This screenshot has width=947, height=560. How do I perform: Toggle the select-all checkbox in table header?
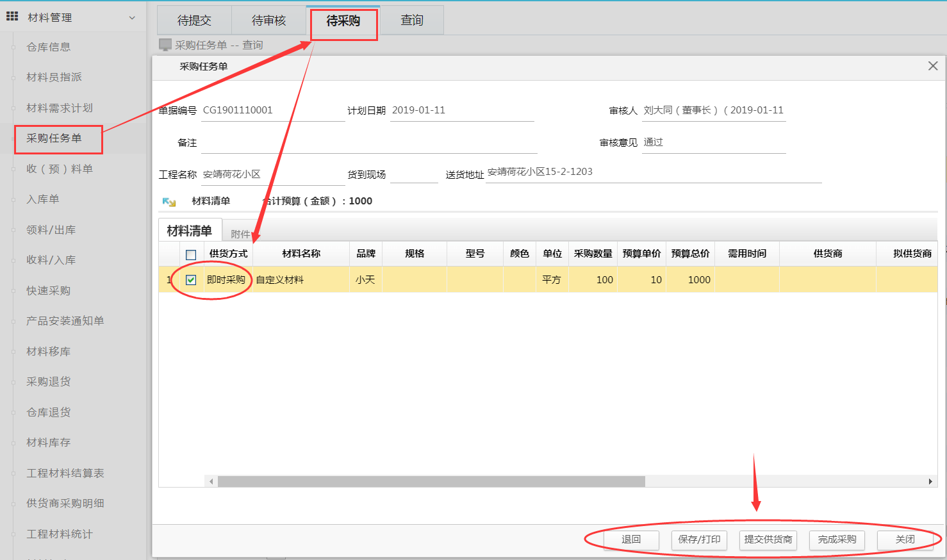point(191,254)
